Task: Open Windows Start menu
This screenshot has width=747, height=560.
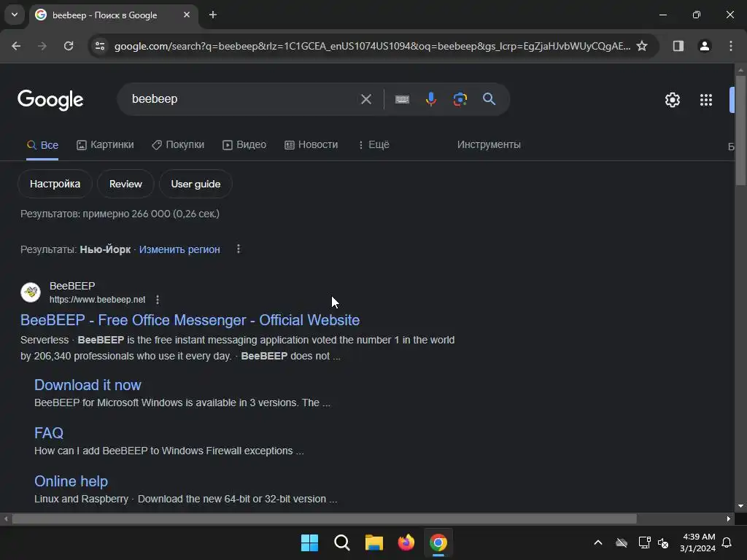Action: 309,542
